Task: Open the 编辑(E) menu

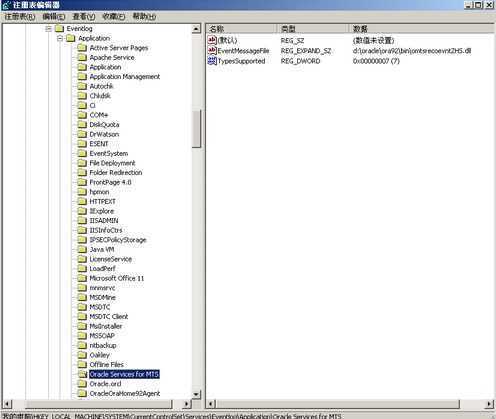Action: (54, 16)
